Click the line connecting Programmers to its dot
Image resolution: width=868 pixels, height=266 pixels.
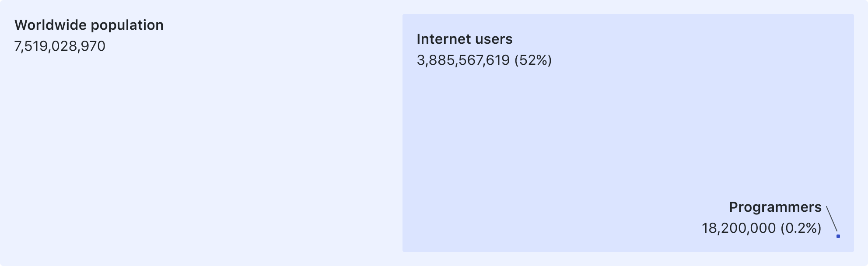(832, 219)
